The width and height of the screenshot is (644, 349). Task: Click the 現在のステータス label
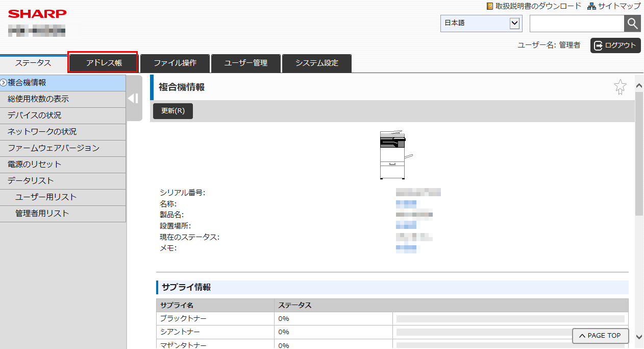189,237
